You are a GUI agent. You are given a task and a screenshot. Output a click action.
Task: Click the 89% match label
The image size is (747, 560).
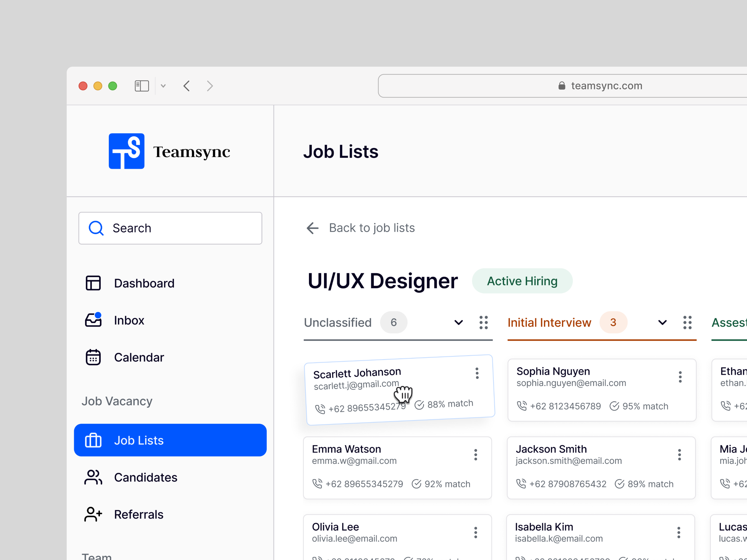coord(650,484)
